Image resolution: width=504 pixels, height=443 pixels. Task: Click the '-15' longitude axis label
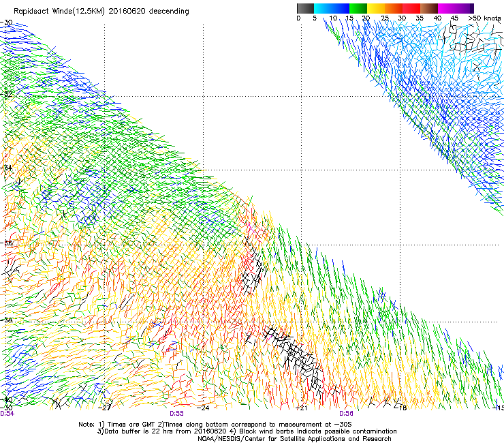point(499,408)
